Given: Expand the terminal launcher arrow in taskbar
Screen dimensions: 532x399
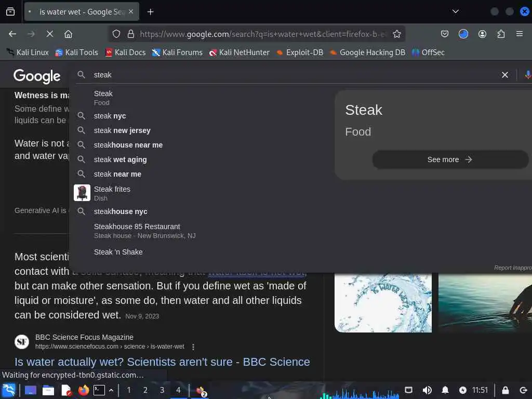Looking at the screenshot, I should (x=111, y=391).
